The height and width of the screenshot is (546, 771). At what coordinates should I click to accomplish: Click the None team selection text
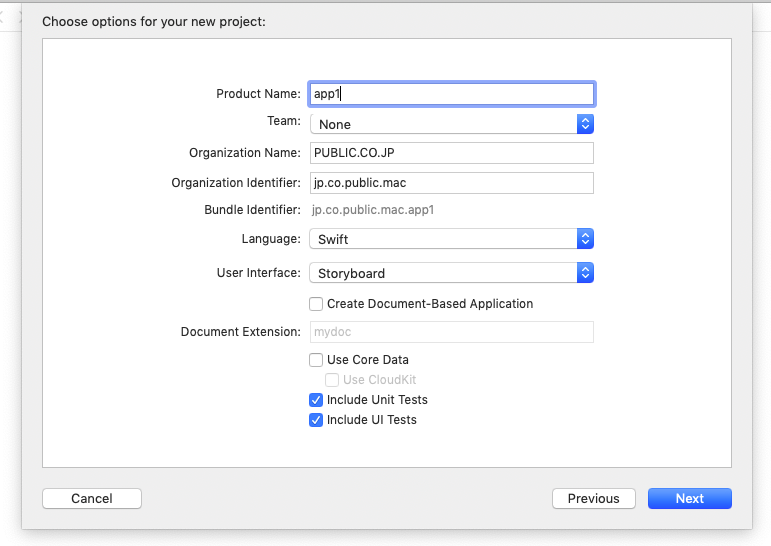[x=335, y=124]
